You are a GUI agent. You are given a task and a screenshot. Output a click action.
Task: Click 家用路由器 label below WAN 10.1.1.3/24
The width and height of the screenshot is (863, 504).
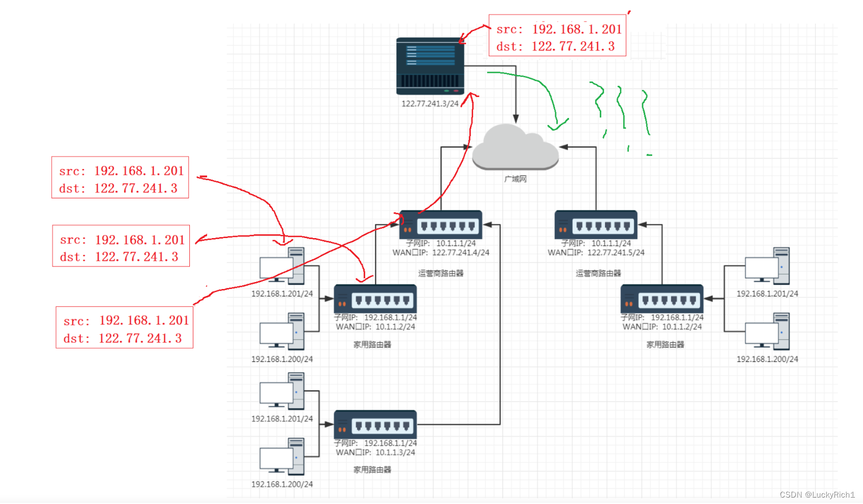click(372, 470)
